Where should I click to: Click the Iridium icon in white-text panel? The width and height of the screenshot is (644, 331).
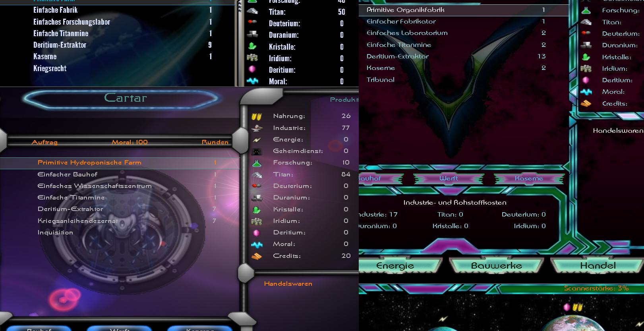tap(252, 58)
